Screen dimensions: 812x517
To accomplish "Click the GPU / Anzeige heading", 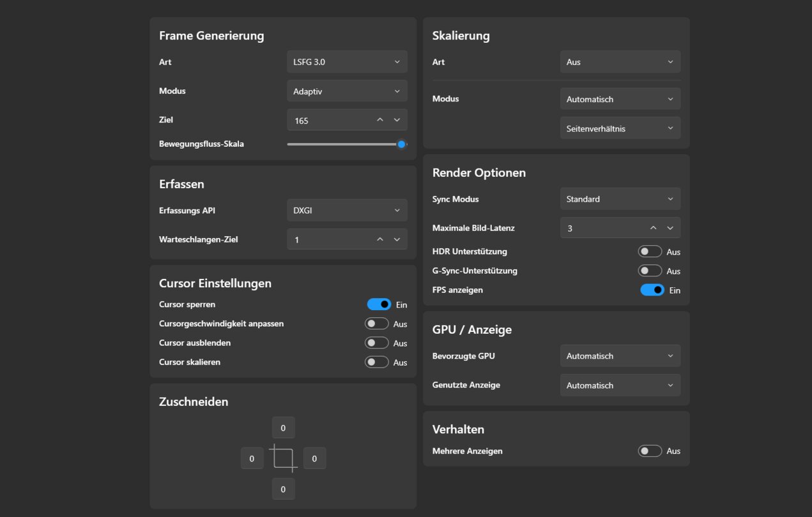I will [472, 330].
